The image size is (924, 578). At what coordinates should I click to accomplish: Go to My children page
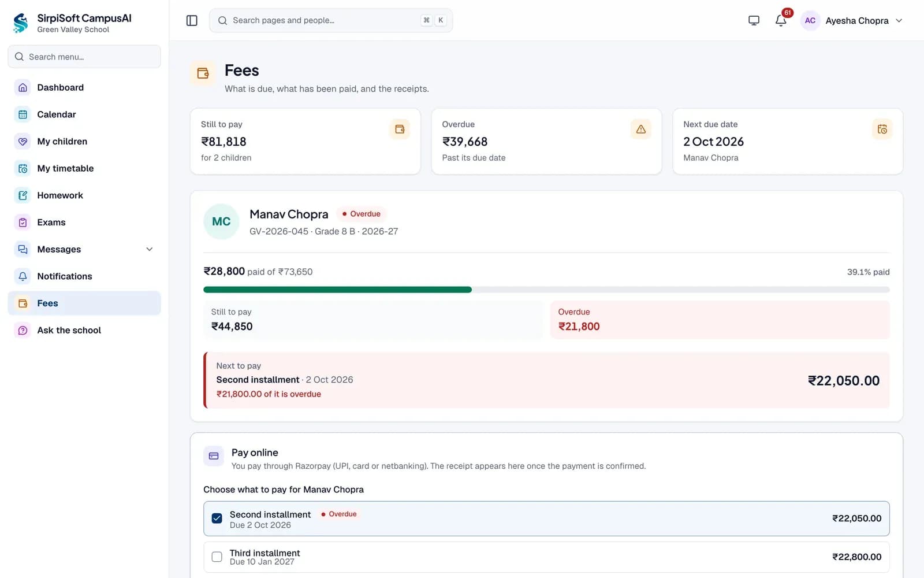click(84, 142)
